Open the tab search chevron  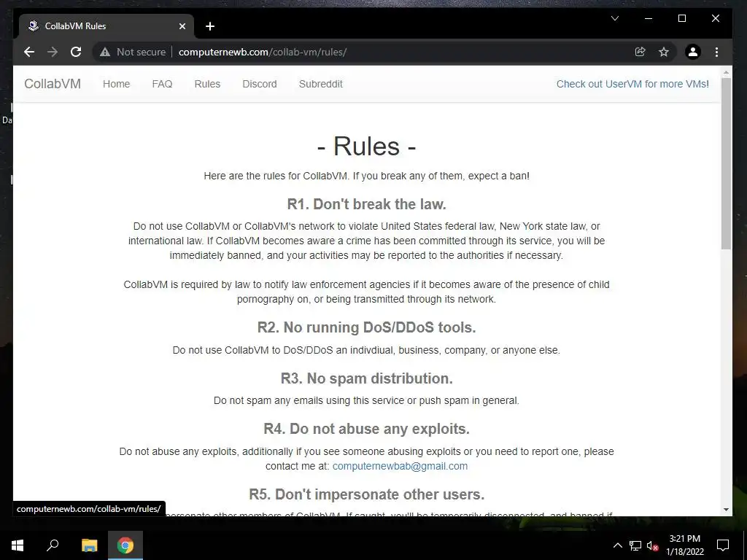(615, 18)
